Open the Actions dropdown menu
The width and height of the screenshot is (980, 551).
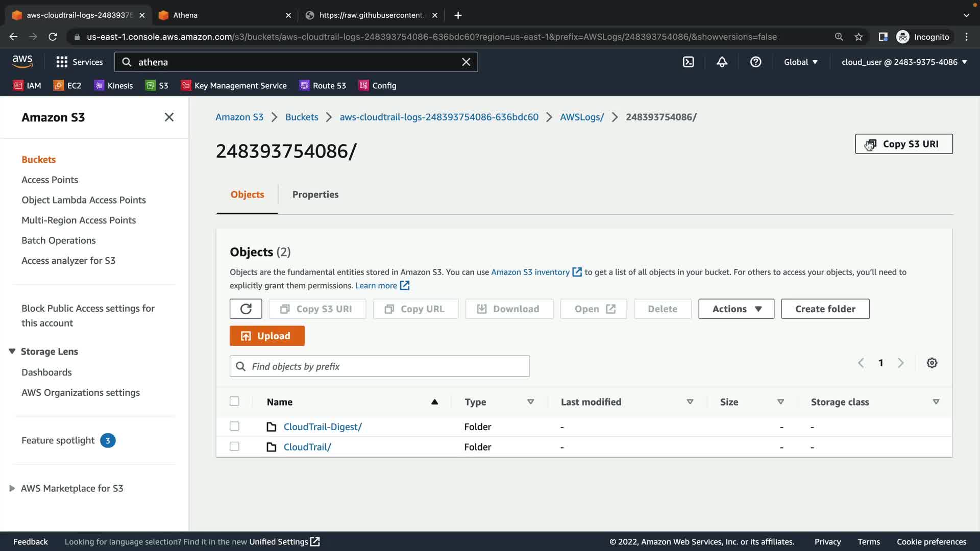click(736, 309)
